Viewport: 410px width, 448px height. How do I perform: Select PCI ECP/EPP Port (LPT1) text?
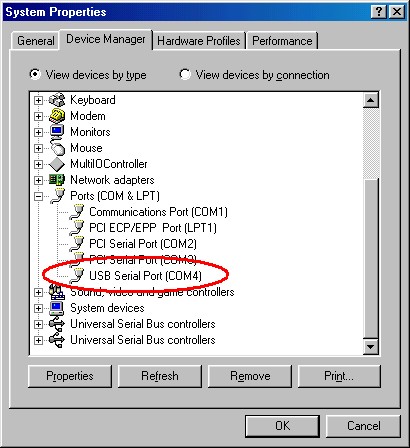[x=153, y=228]
